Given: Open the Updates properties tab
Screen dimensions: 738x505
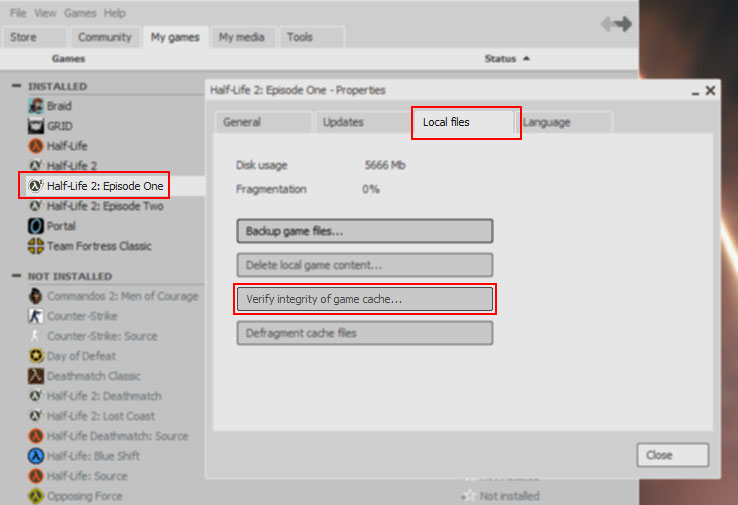Looking at the screenshot, I should [363, 122].
